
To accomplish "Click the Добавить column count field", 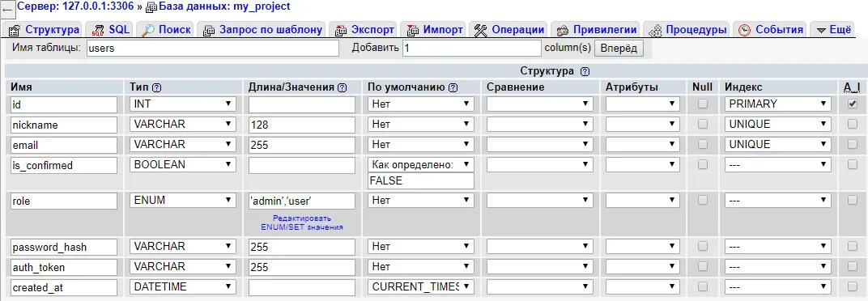I will pyautogui.click(x=472, y=48).
